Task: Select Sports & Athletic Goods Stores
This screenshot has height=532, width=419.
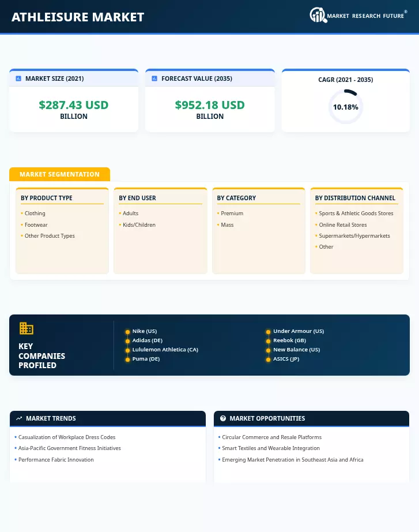Action: pyautogui.click(x=356, y=213)
